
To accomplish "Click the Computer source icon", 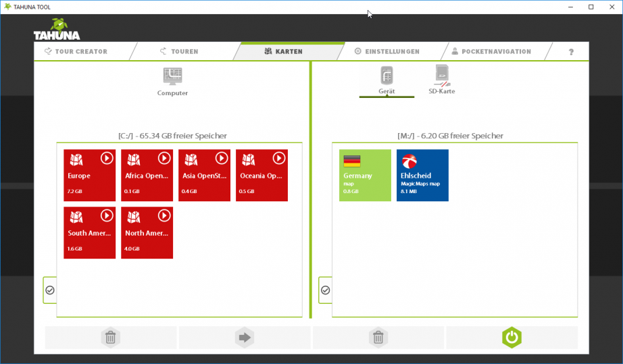I will 172,76.
